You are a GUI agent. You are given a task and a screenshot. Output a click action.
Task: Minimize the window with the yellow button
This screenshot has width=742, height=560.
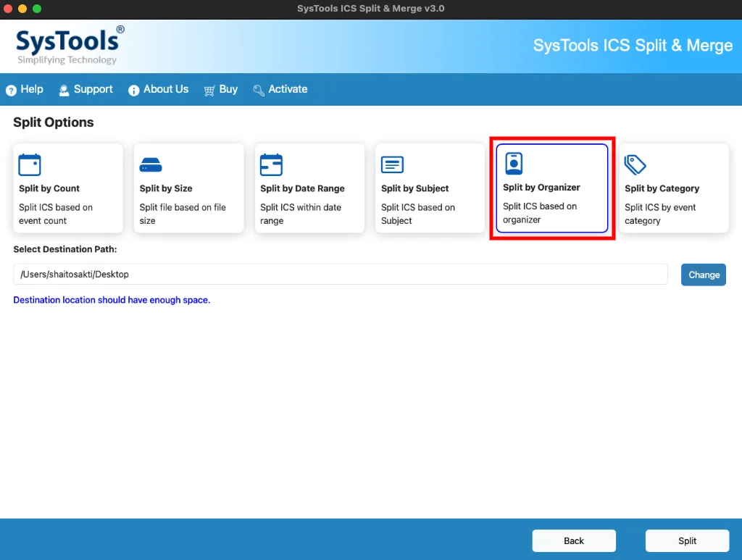click(22, 9)
